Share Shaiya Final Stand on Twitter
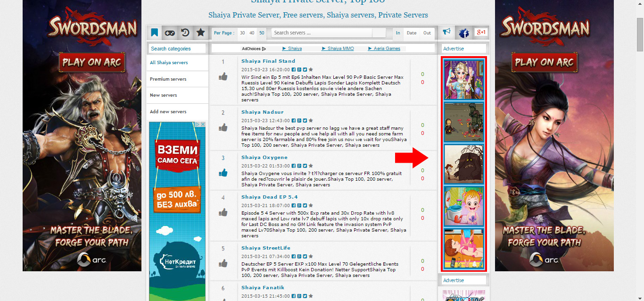Image resolution: width=644 pixels, height=301 pixels. tap(305, 69)
